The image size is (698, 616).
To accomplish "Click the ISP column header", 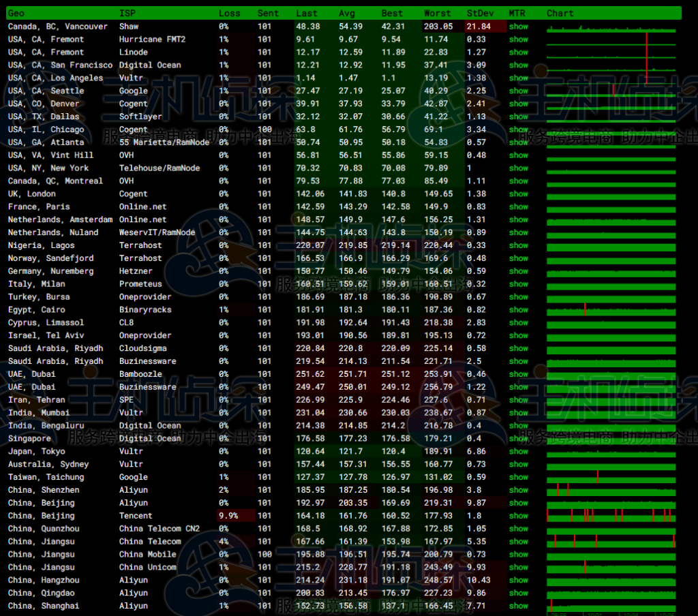I will coord(127,14).
